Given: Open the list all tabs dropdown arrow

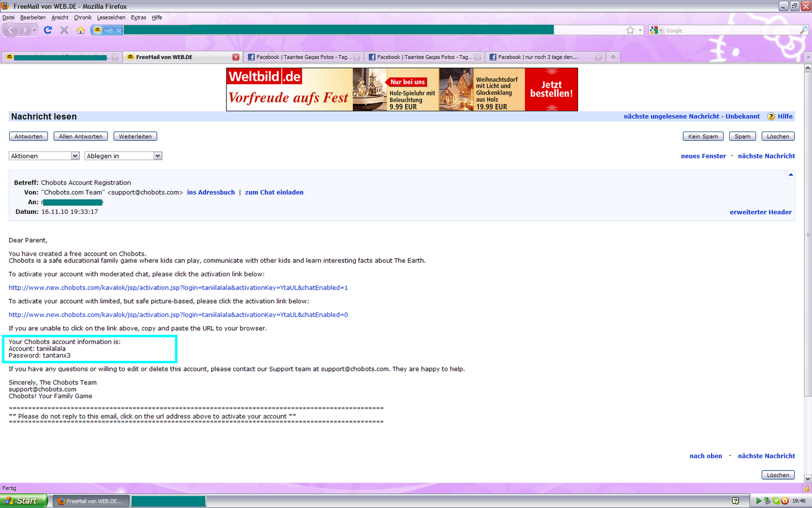Looking at the screenshot, I should coord(808,57).
